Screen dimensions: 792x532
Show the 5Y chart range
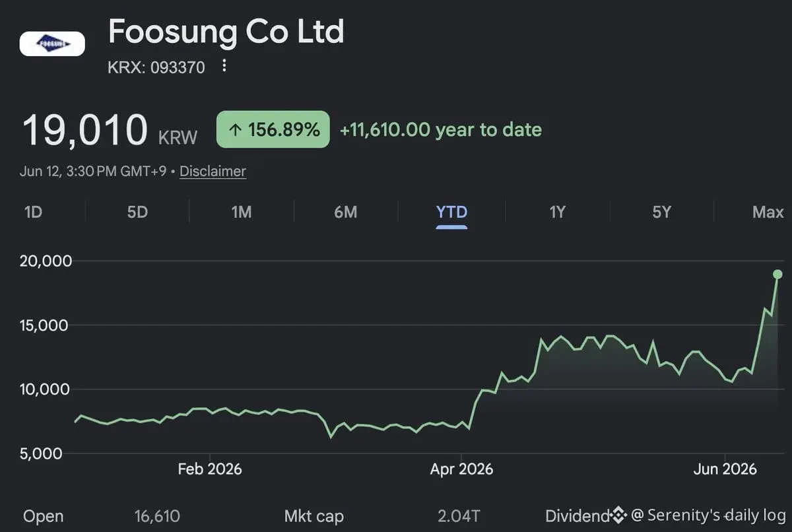click(x=661, y=212)
